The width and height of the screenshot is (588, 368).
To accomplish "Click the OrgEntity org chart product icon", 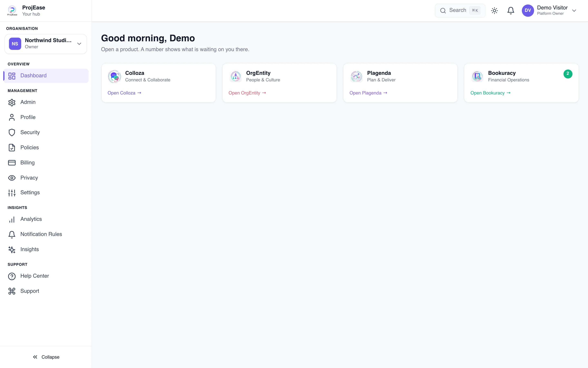I will pos(235,76).
